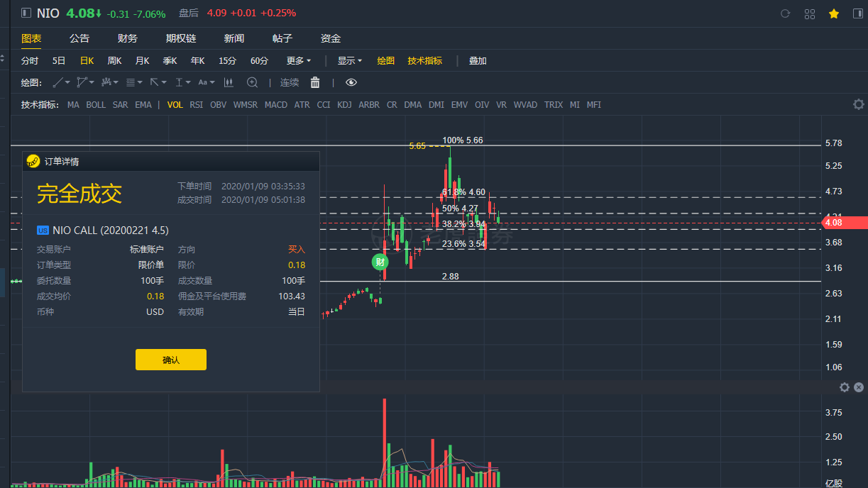Image resolution: width=868 pixels, height=488 pixels.
Task: Enable the WMSR indicator
Action: click(x=246, y=104)
